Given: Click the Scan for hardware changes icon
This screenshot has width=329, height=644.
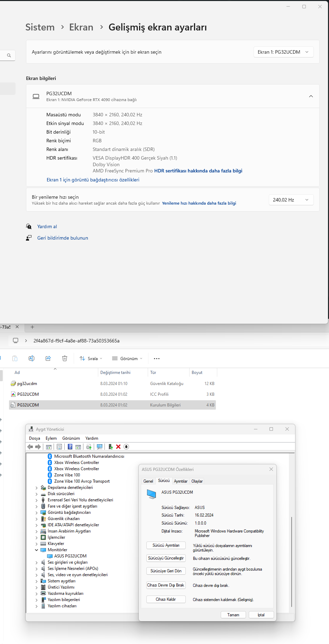Looking at the screenshot, I should click(100, 447).
